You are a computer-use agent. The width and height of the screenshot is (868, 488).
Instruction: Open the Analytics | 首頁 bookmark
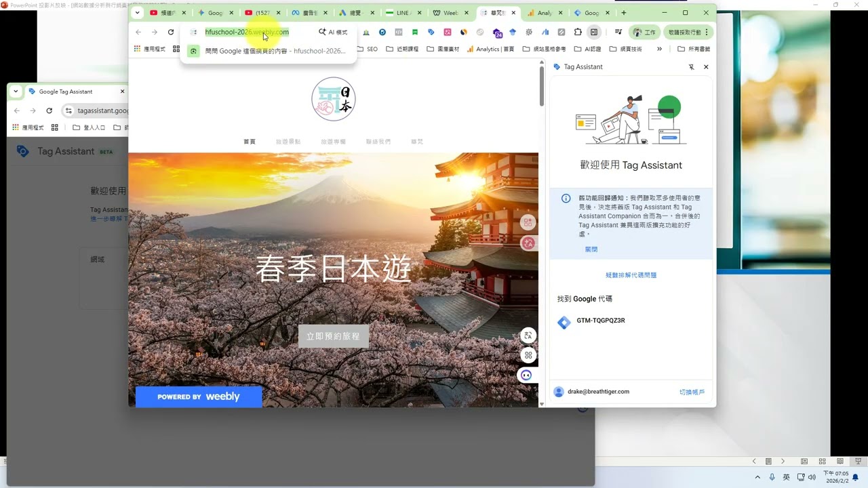(x=490, y=49)
